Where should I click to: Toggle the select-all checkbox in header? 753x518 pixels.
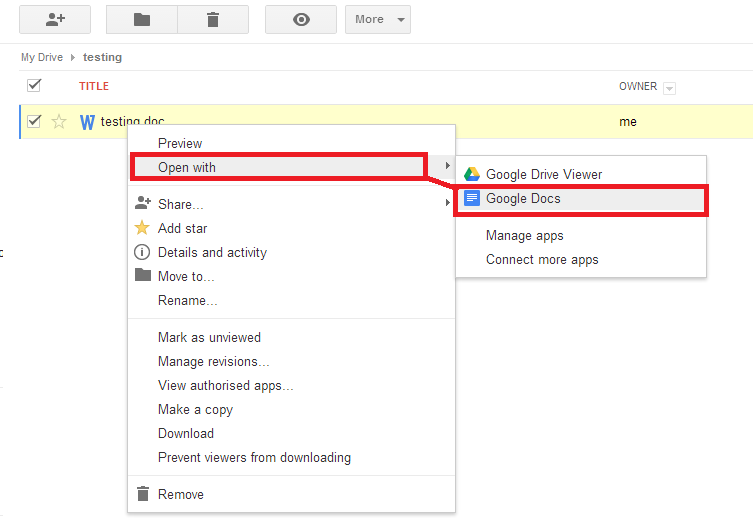pyautogui.click(x=34, y=85)
